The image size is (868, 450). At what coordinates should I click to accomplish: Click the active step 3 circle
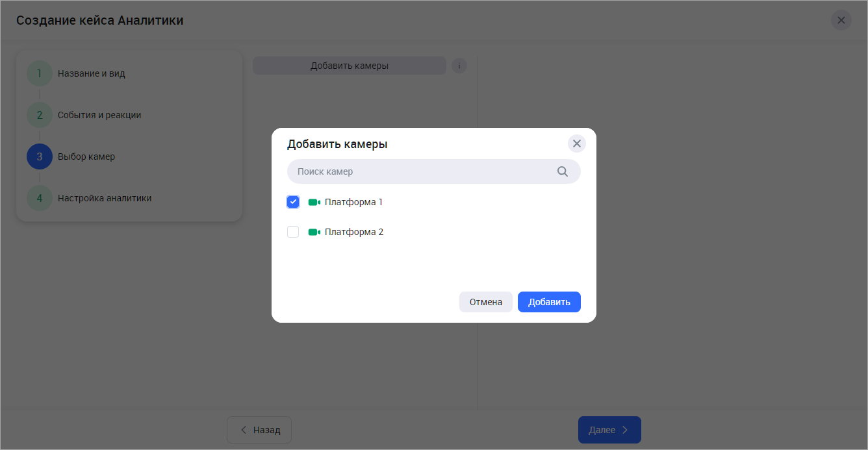40,156
